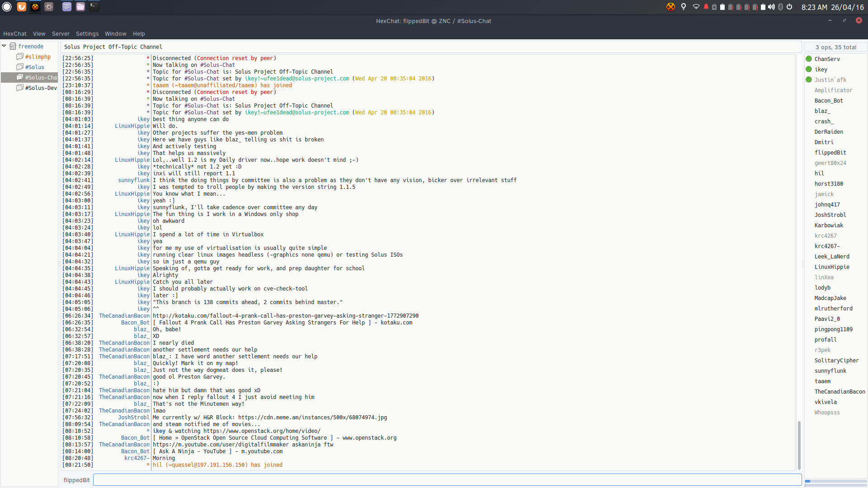Select TheCanadianBacon in the user list
868x488 pixels.
pos(840,391)
